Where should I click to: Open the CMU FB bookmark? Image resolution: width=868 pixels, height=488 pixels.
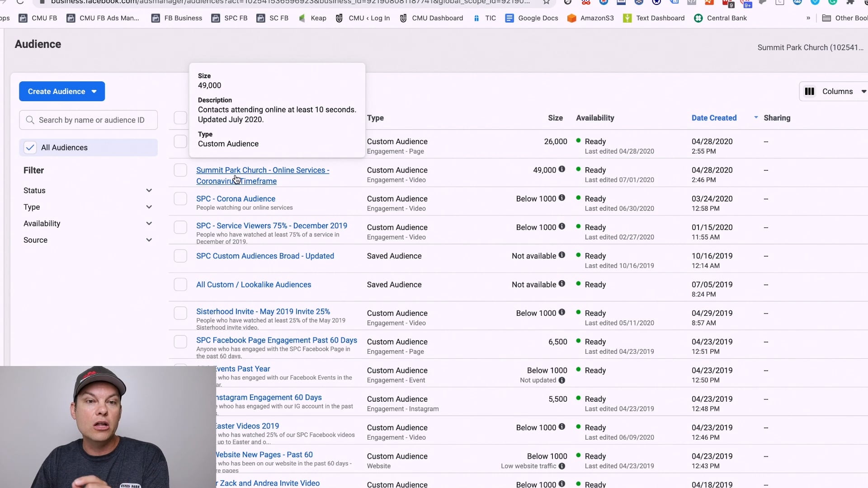point(38,18)
